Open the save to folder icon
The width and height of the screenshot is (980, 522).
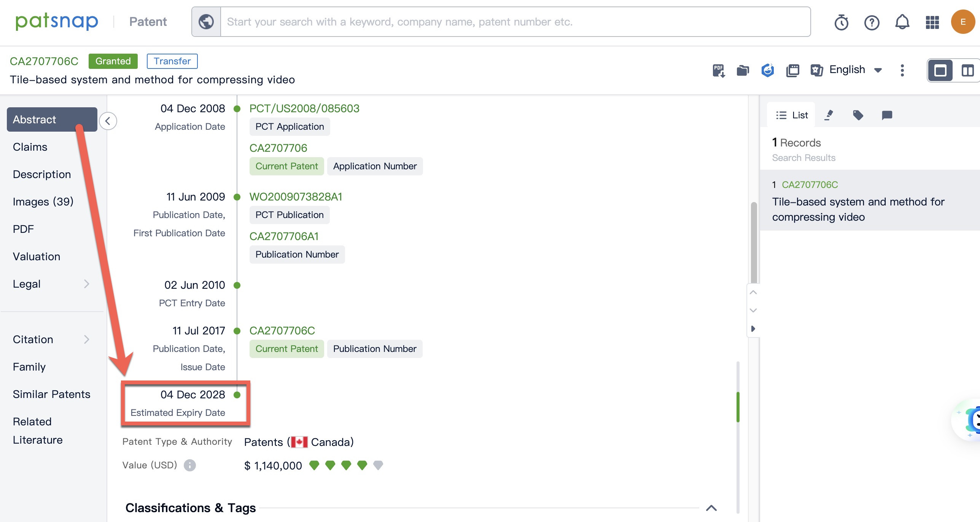tap(743, 70)
